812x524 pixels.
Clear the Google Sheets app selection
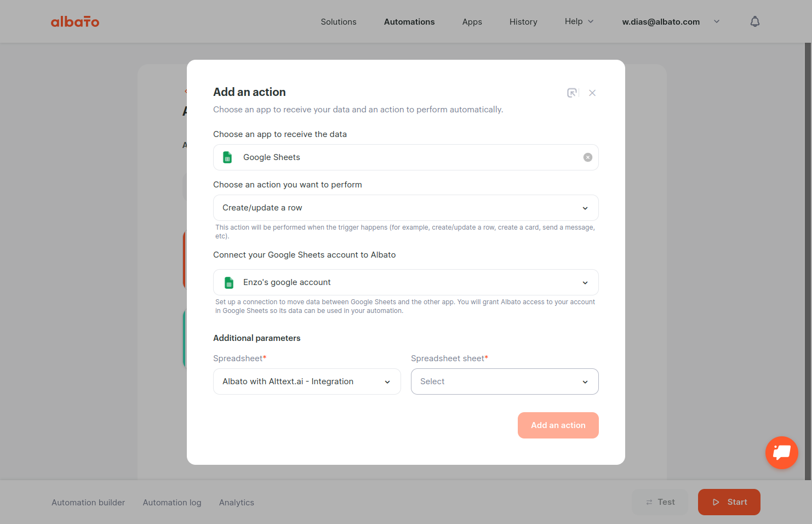pyautogui.click(x=587, y=157)
